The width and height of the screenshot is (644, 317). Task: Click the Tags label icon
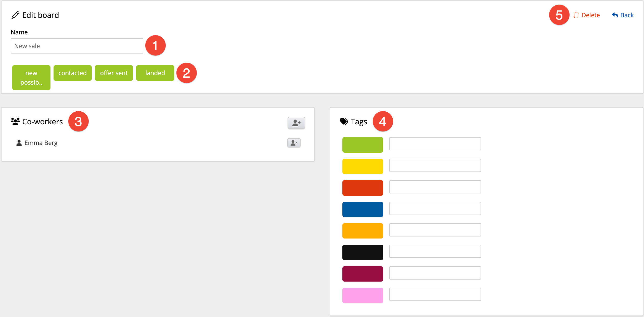point(344,122)
